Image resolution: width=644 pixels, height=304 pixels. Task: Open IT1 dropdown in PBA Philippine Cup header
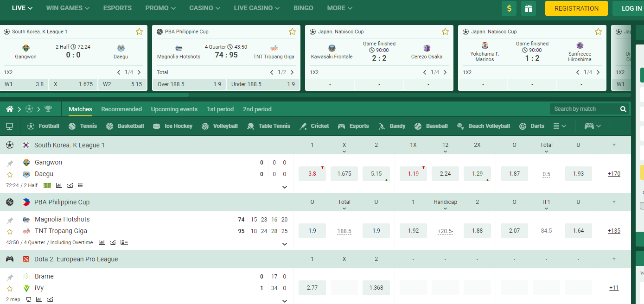546,204
